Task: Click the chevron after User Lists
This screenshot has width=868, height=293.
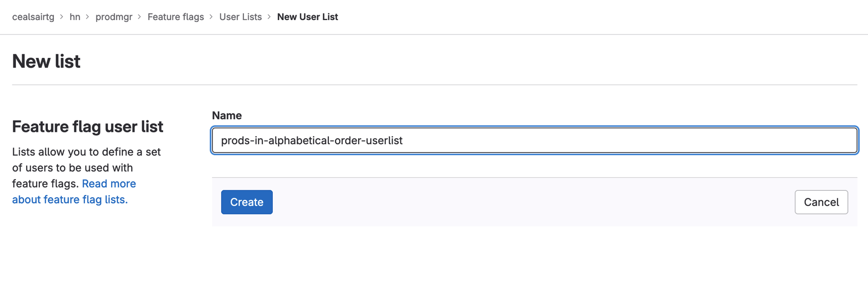Action: [x=269, y=16]
